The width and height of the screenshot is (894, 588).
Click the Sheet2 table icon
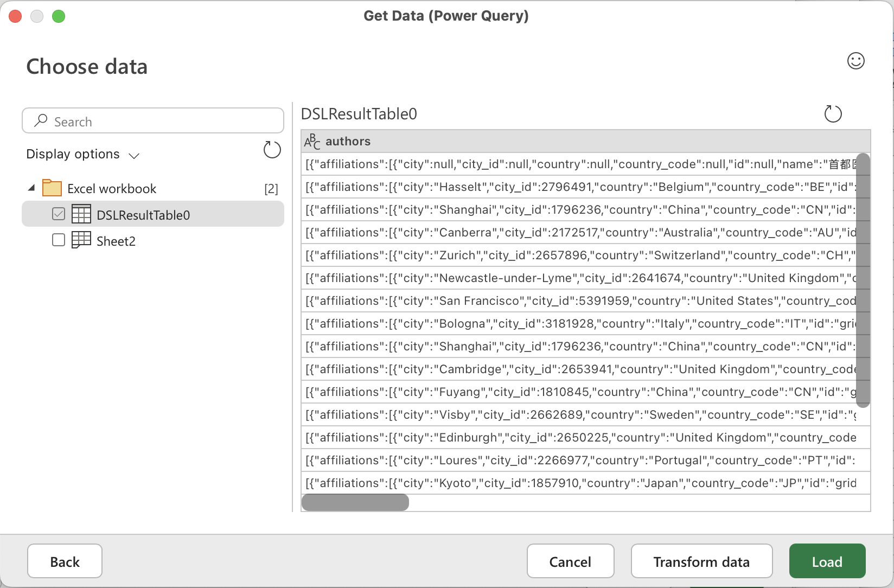click(x=81, y=240)
